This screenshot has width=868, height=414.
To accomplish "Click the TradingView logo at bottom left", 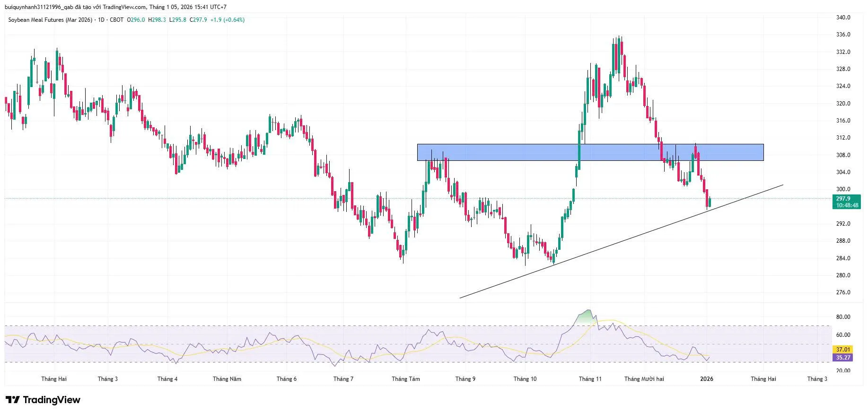I will [x=43, y=400].
